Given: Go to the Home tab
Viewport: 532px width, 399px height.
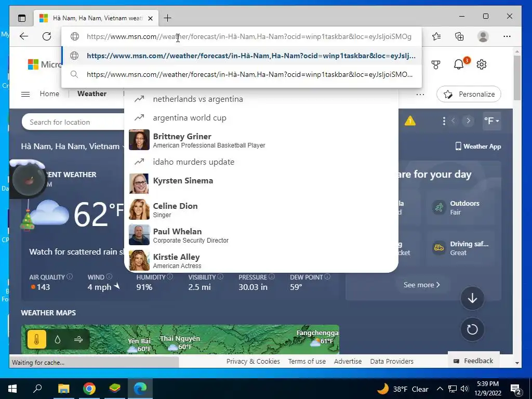Looking at the screenshot, I should click(x=49, y=94).
